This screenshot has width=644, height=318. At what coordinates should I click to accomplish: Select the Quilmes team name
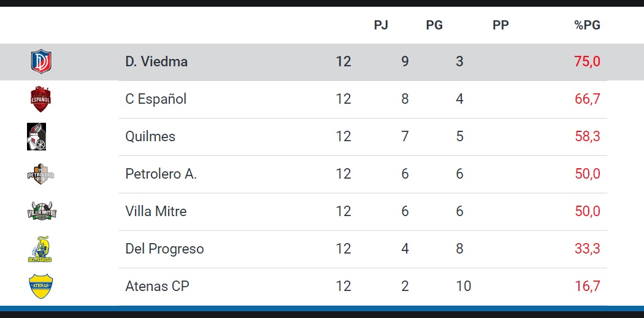150,136
